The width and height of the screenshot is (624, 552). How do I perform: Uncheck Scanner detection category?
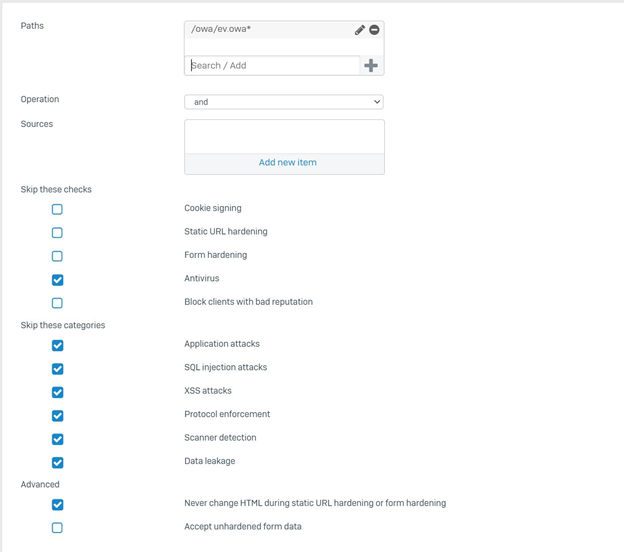point(57,439)
